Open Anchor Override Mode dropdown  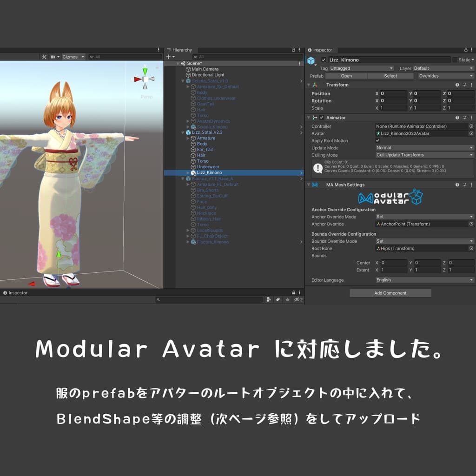click(424, 217)
